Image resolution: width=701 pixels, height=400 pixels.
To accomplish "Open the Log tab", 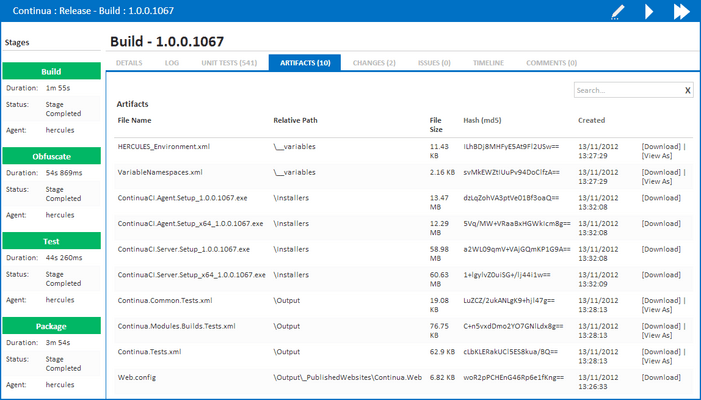I will click(171, 62).
